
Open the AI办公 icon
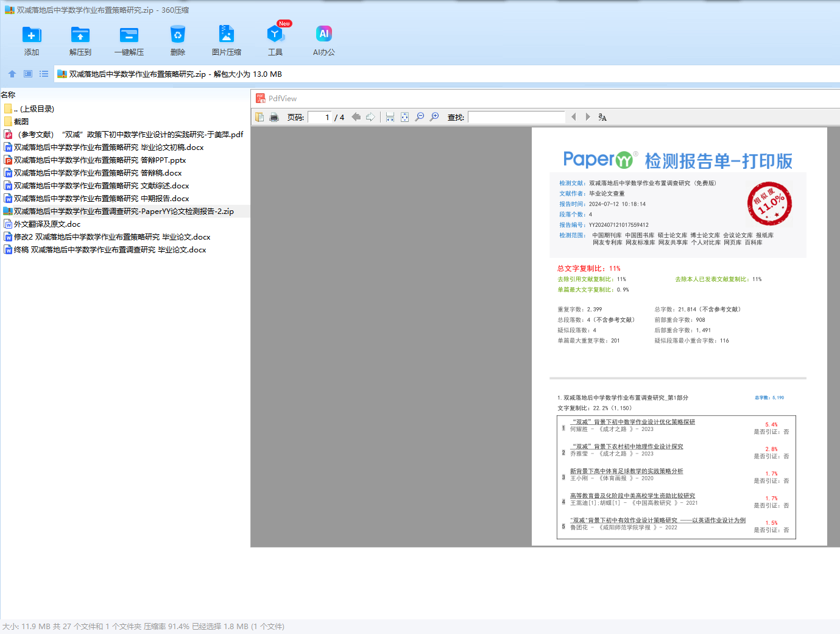click(x=324, y=35)
